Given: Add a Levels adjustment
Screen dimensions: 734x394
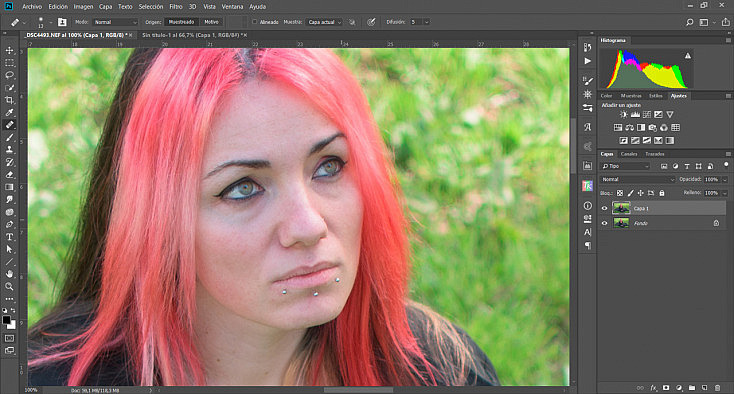Looking at the screenshot, I should click(635, 115).
